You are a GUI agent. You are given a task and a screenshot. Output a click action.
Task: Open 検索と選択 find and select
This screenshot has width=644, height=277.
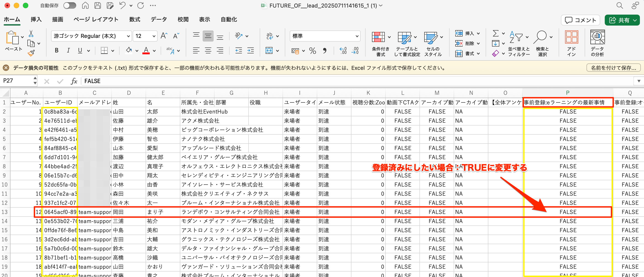pos(542,44)
